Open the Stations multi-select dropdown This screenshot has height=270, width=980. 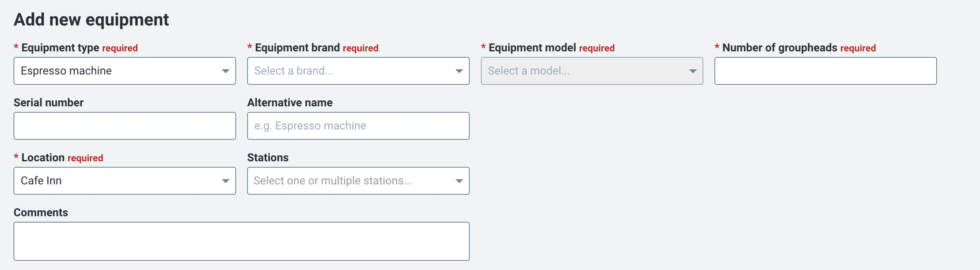coord(358,181)
